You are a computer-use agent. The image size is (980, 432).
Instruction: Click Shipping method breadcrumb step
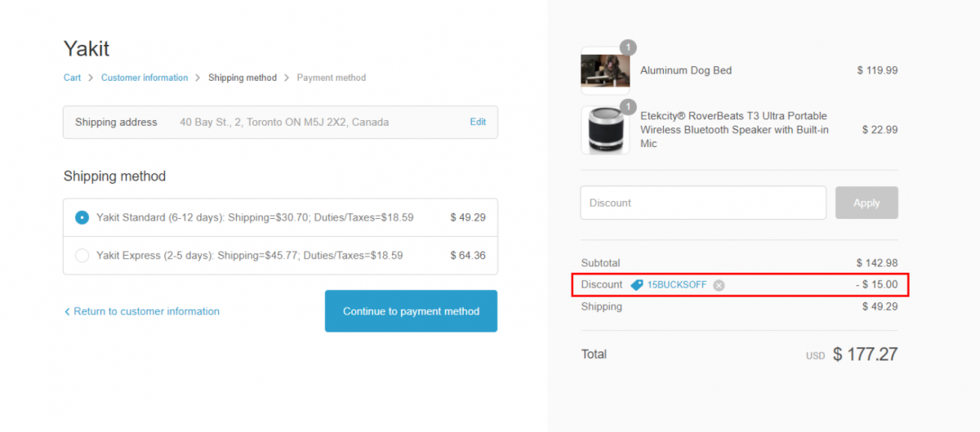coord(243,78)
